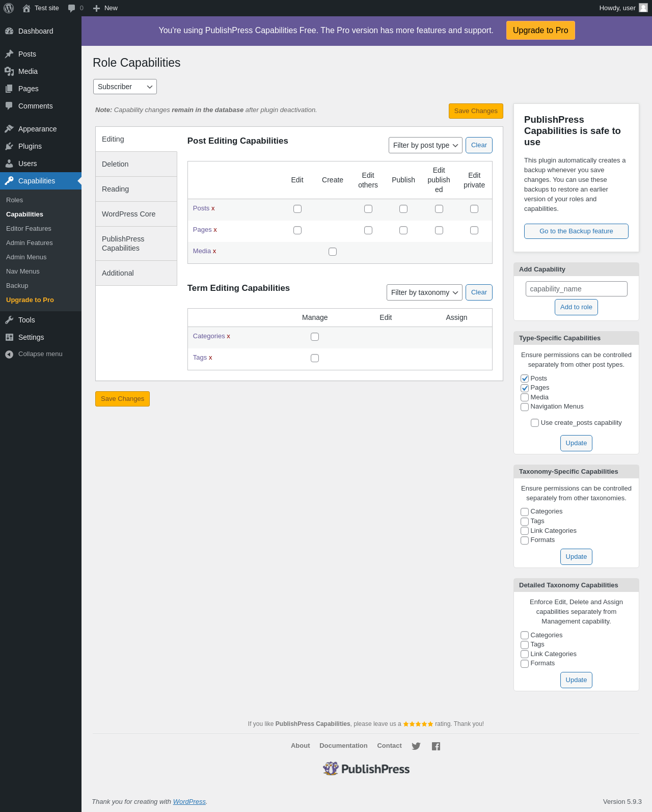Open the Facebook icon in footer
Screen dimensions: 652x812
click(x=436, y=746)
